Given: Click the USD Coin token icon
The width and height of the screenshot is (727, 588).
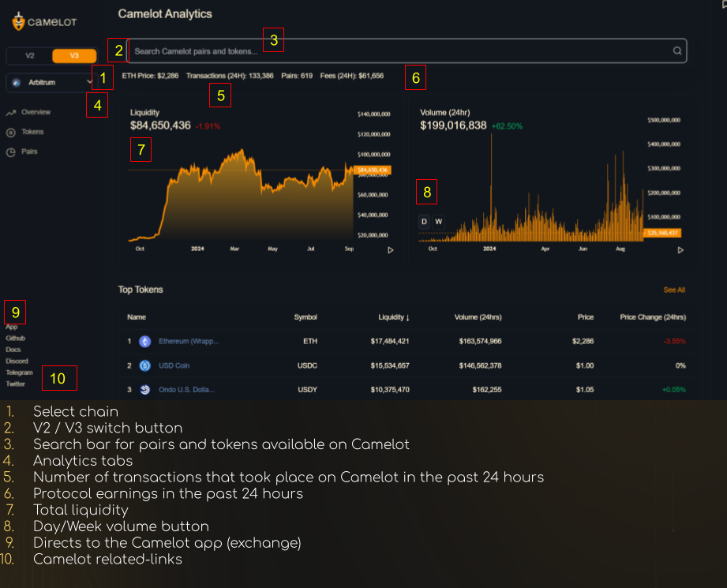Looking at the screenshot, I should point(144,366).
